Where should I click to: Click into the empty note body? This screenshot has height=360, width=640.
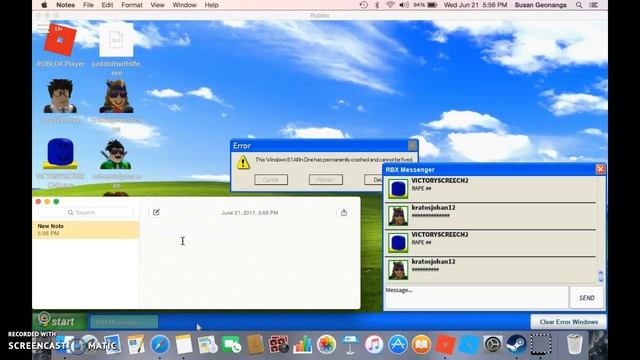(250, 263)
